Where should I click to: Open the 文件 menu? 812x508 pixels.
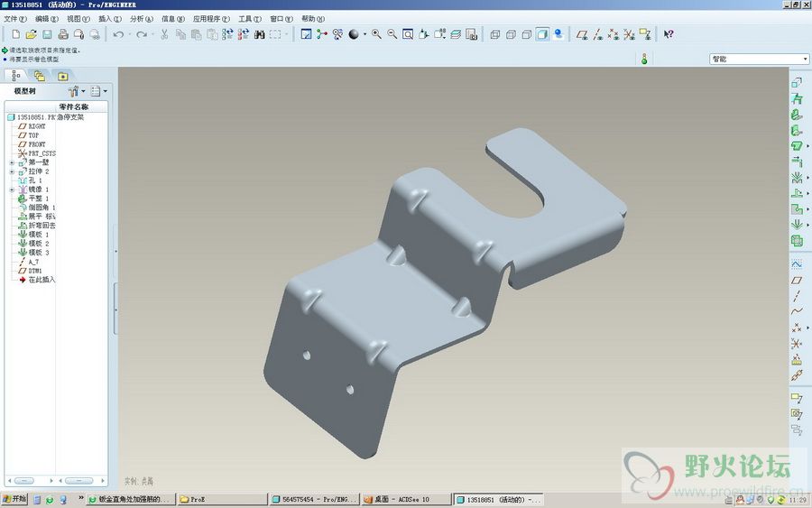click(15, 18)
